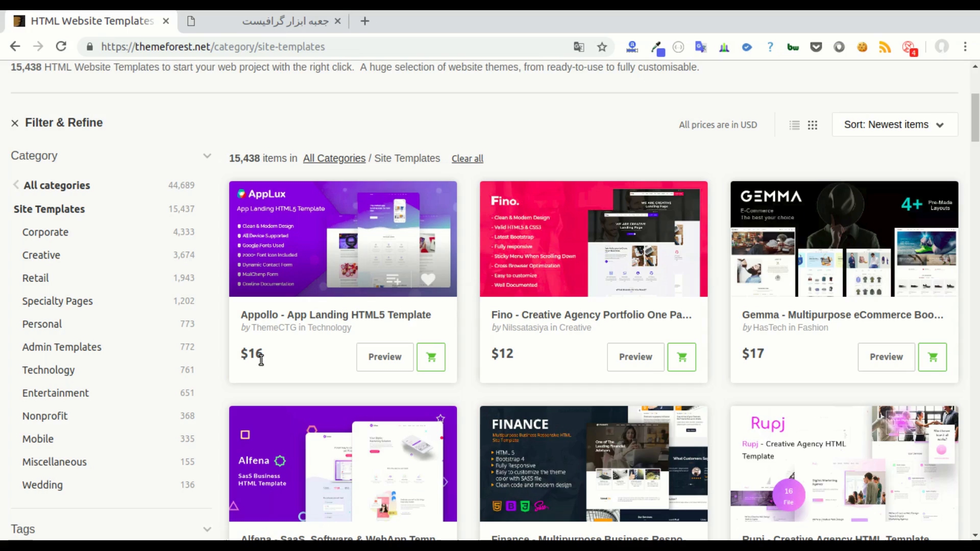
Task: Click the AppLux template thumbnail
Action: [x=343, y=239]
